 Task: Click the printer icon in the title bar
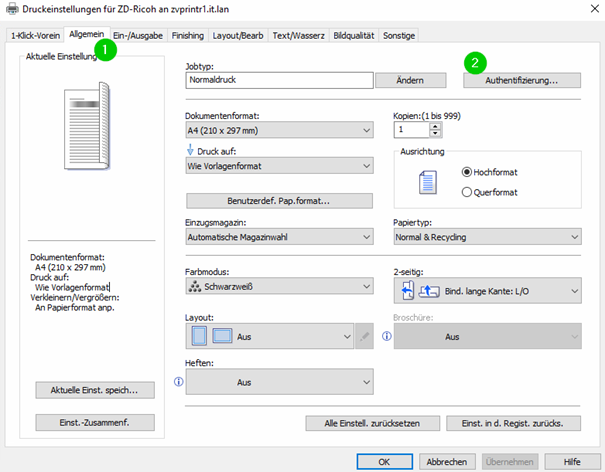tap(12, 11)
